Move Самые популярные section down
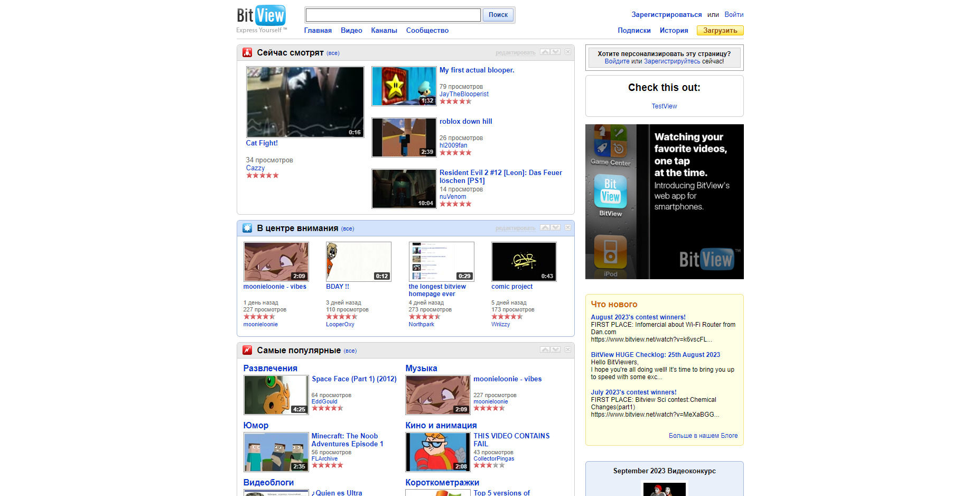 (556, 350)
